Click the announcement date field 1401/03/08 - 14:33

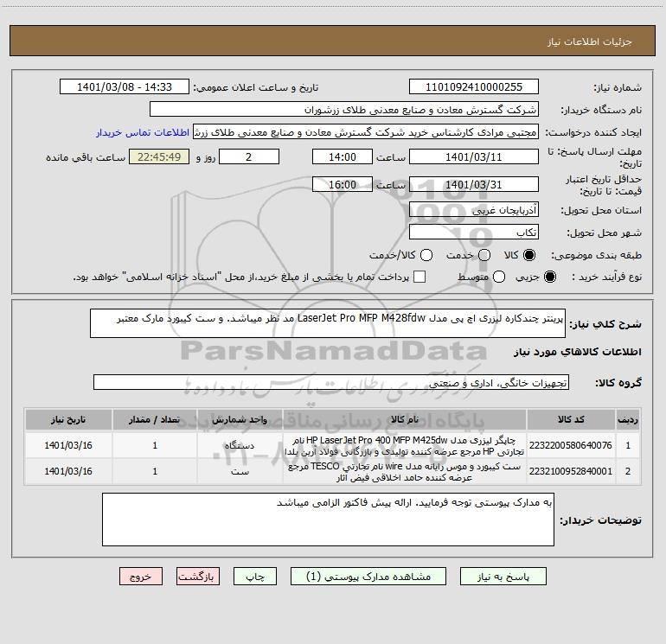(x=125, y=87)
